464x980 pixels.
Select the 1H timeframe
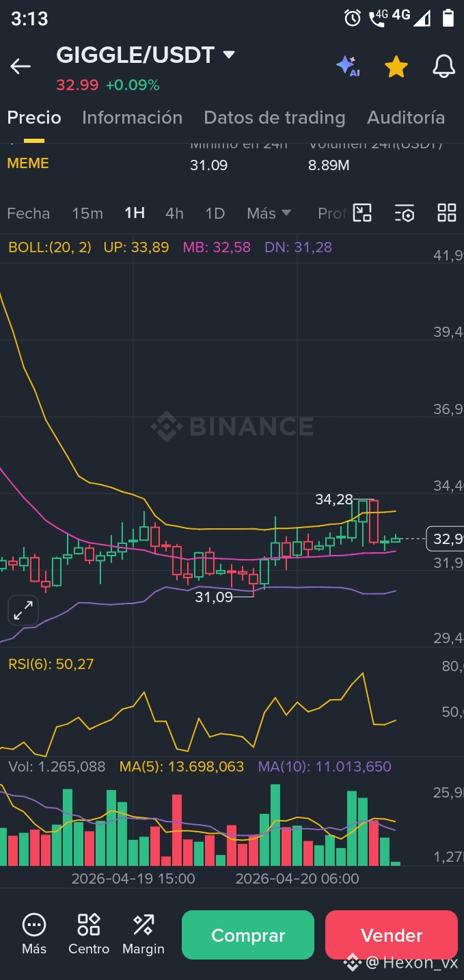[135, 213]
